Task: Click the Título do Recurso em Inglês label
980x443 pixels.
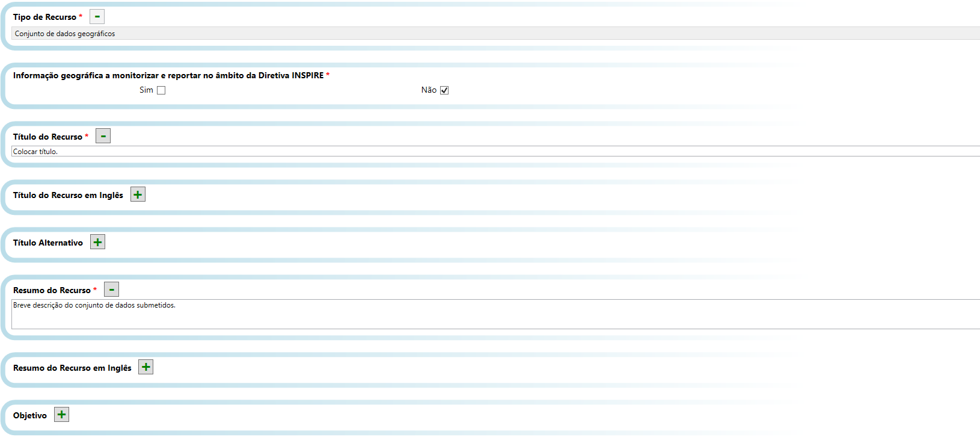Action: click(68, 196)
